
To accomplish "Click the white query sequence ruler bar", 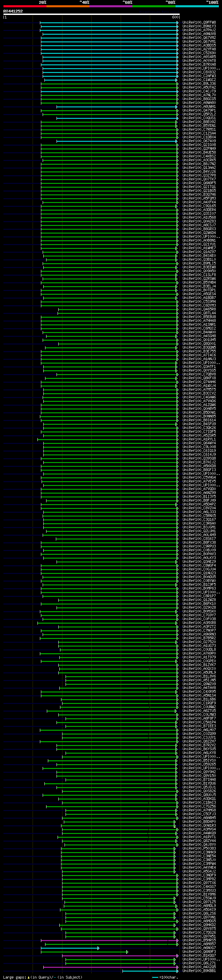I will coord(91,14).
